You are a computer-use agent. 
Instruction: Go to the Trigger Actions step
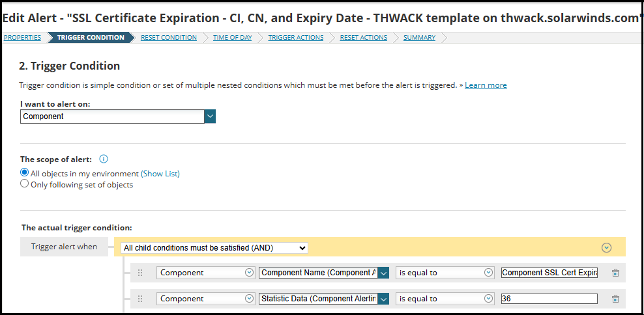(x=296, y=37)
